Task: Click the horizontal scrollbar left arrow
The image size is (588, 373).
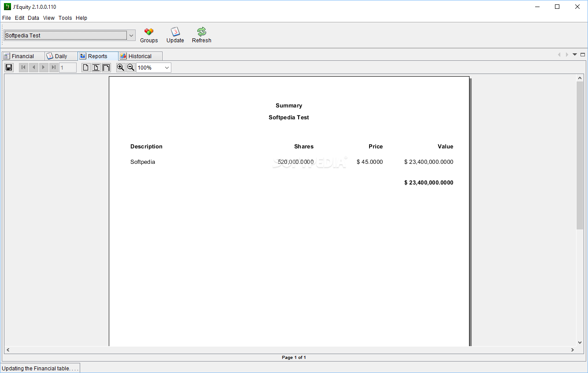Action: [8, 350]
